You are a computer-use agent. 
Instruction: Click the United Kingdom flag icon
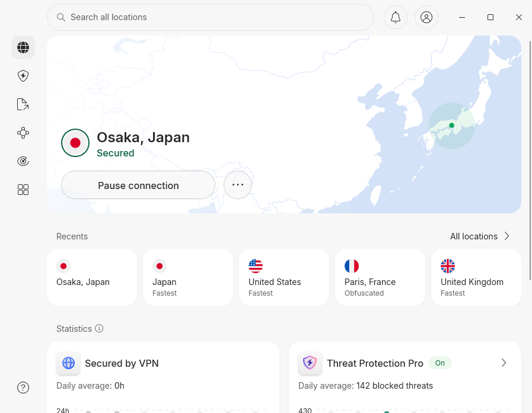448,266
